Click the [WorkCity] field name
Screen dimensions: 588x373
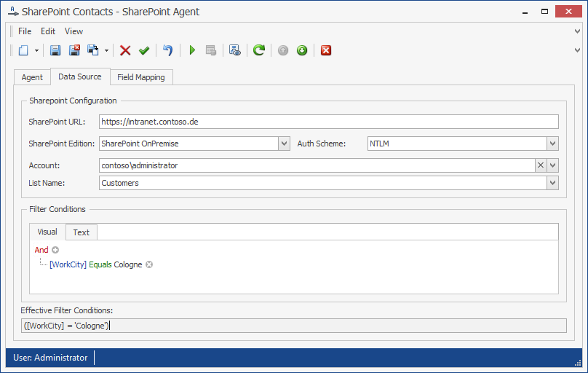(68, 264)
